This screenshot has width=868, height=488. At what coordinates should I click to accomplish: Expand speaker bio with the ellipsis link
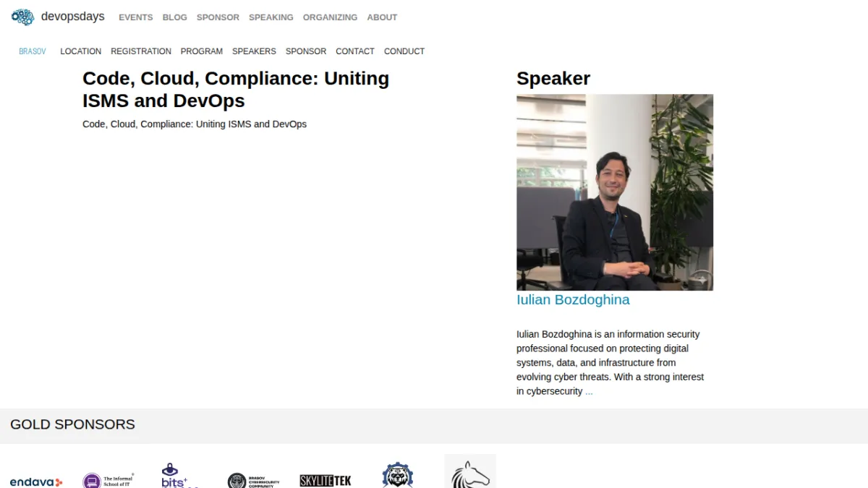point(589,391)
